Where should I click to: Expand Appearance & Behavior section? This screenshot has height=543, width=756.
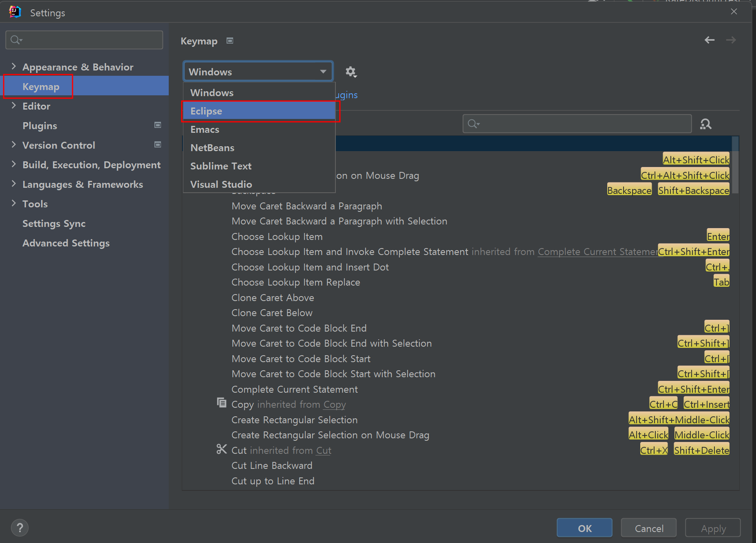tap(14, 66)
